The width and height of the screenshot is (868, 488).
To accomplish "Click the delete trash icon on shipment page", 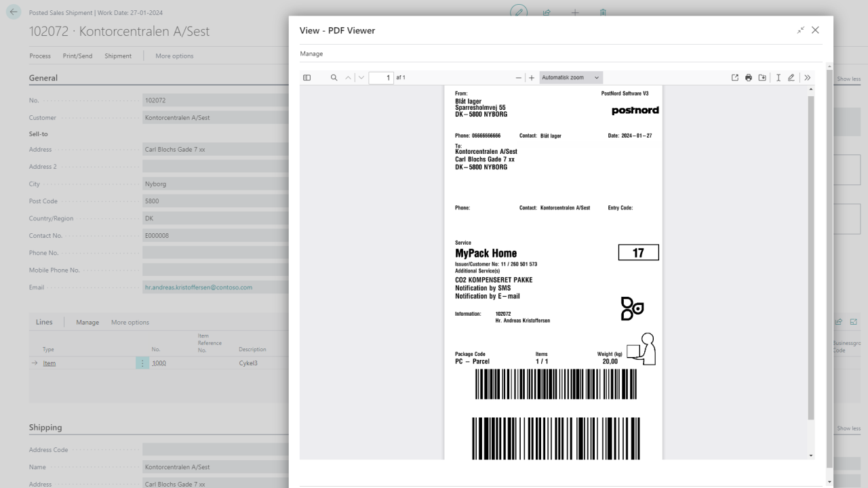I will tap(603, 13).
